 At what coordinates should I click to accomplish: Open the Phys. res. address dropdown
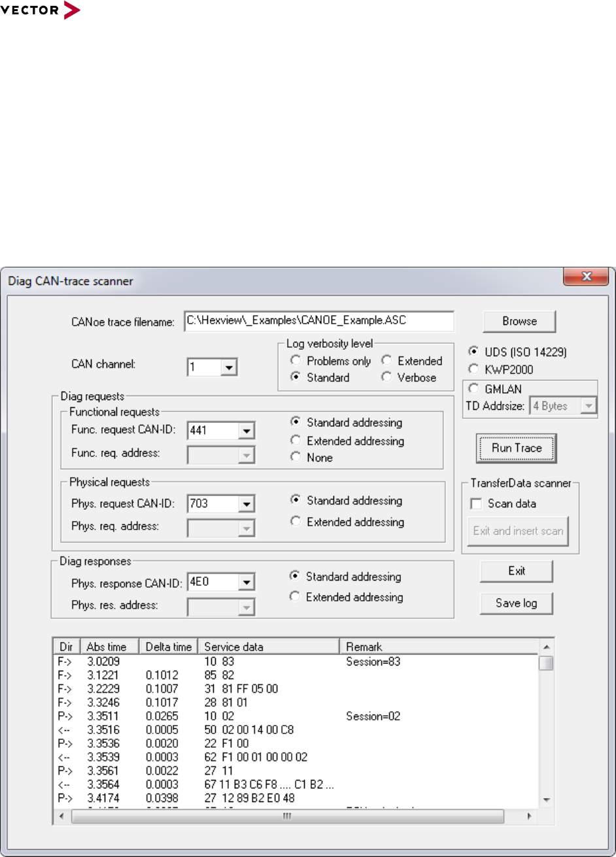246,607
